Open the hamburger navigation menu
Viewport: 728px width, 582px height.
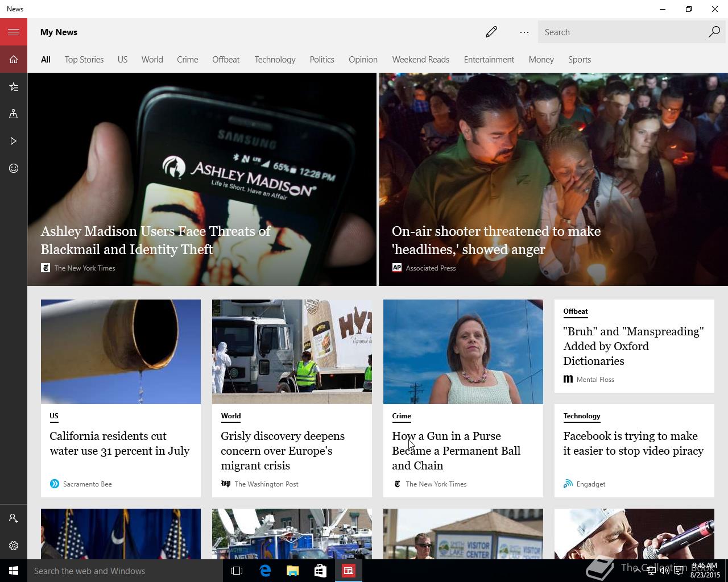pyautogui.click(x=14, y=32)
